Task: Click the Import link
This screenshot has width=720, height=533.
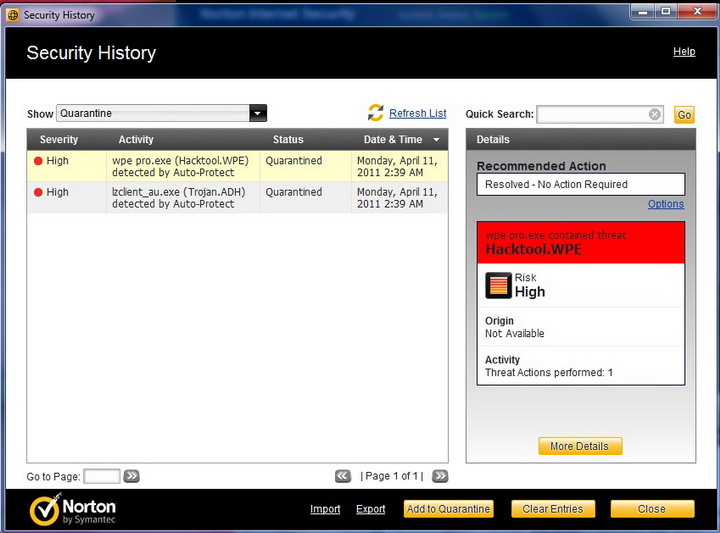Action: pyautogui.click(x=325, y=509)
